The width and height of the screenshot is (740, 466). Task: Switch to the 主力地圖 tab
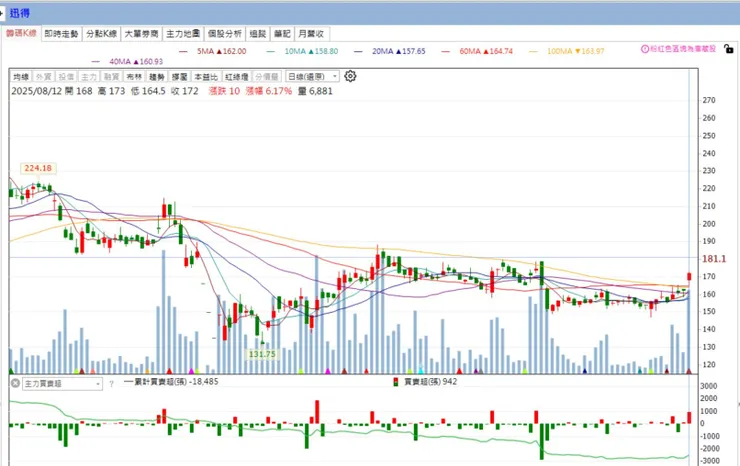click(183, 34)
